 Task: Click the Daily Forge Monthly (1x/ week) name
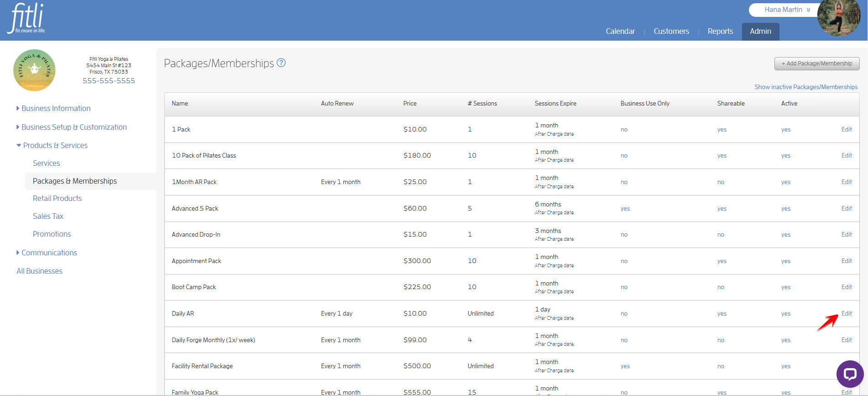click(x=213, y=340)
